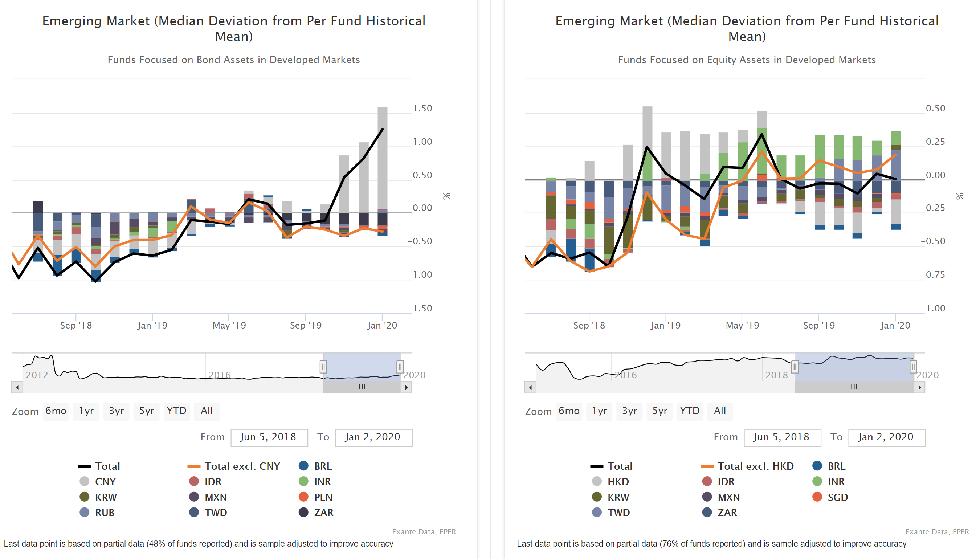980x559 pixels.
Task: Toggle BRL legend marker in bond chart
Action: point(303,466)
